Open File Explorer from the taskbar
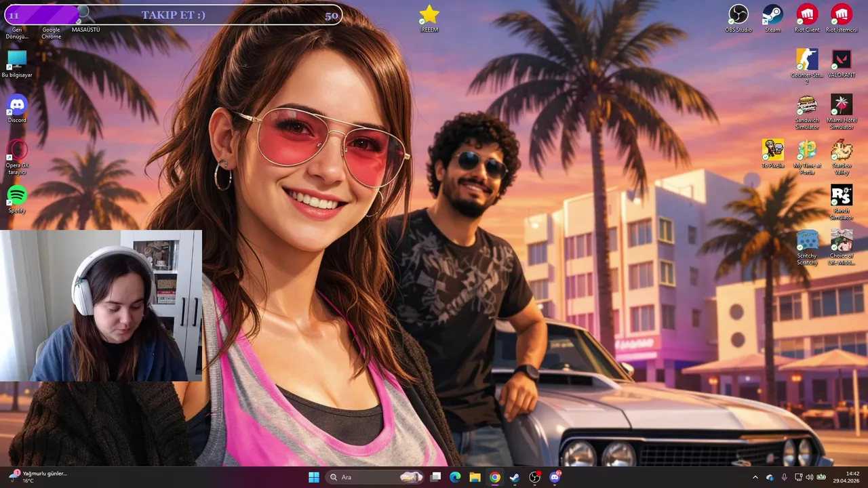 pyautogui.click(x=475, y=477)
